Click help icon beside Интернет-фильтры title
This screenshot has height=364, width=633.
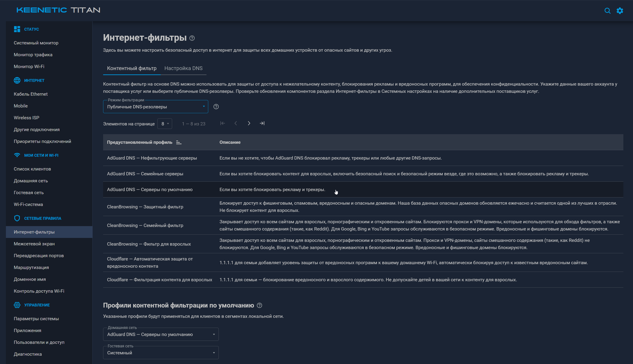pos(192,38)
